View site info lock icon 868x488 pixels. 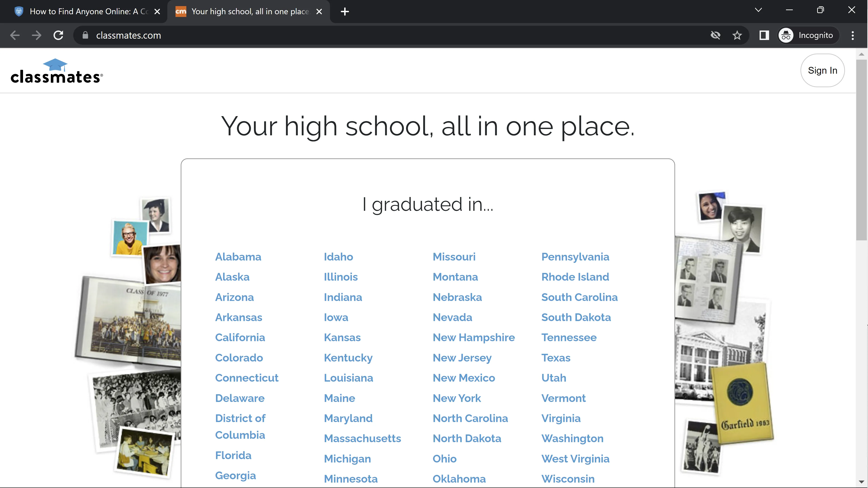click(x=85, y=35)
